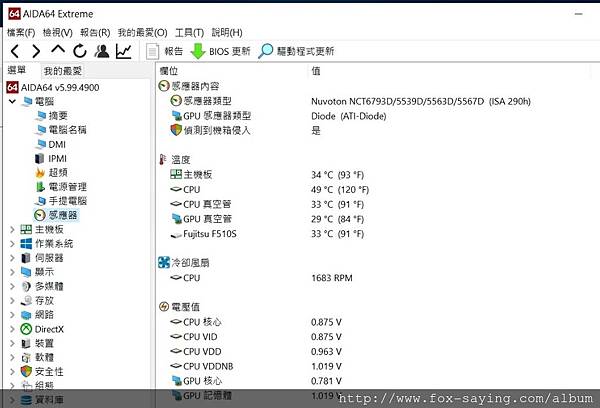This screenshot has height=408, width=600.
Task: Go forward with the right arrow button
Action: (x=36, y=51)
